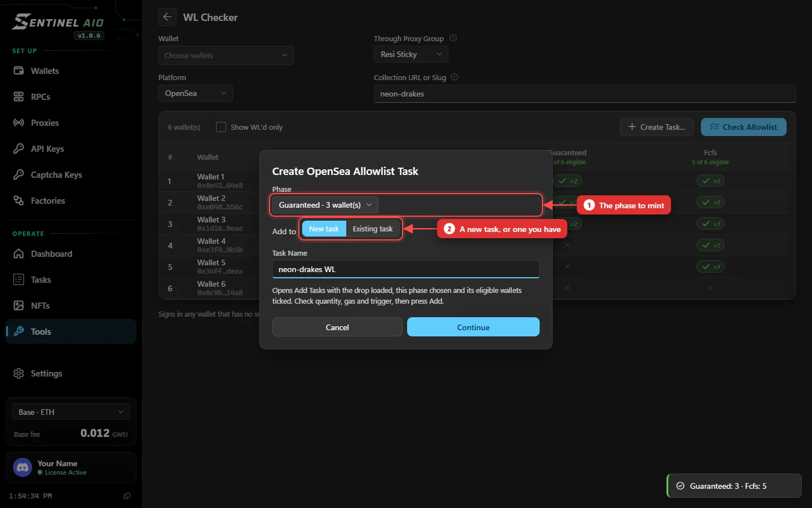The image size is (812, 508).
Task: Click the Captcha Keys key icon
Action: coord(19,175)
